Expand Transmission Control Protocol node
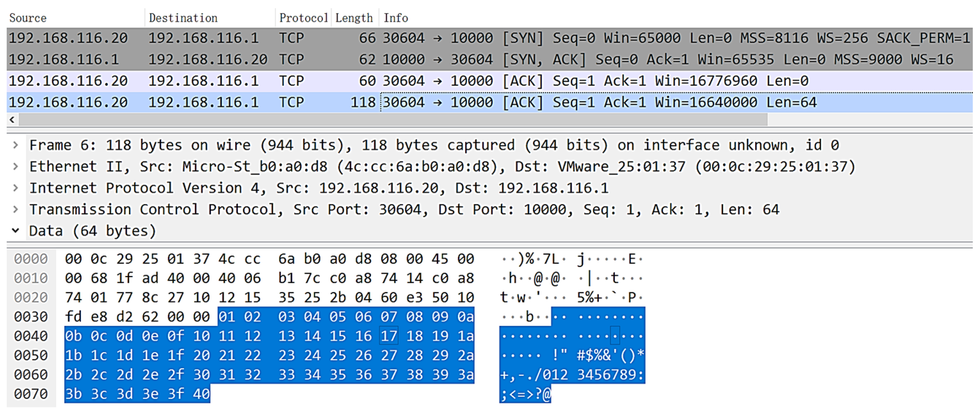Screen dimensions: 980x415 pos(15,209)
